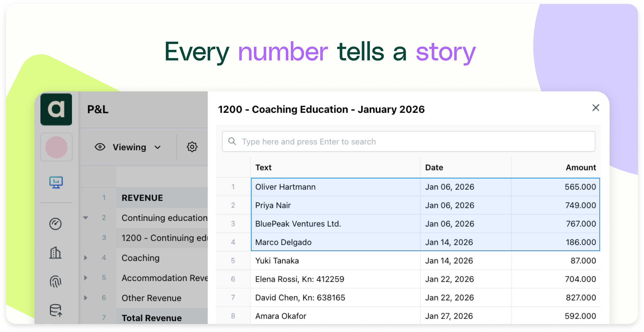This screenshot has height=332, width=644.
Task: Close the Coaching Education detail panel
Action: pyautogui.click(x=596, y=108)
